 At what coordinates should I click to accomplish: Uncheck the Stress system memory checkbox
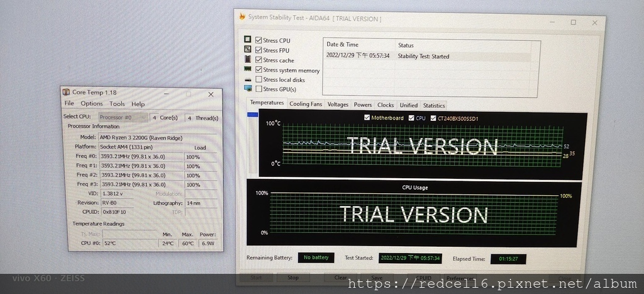[x=258, y=69]
